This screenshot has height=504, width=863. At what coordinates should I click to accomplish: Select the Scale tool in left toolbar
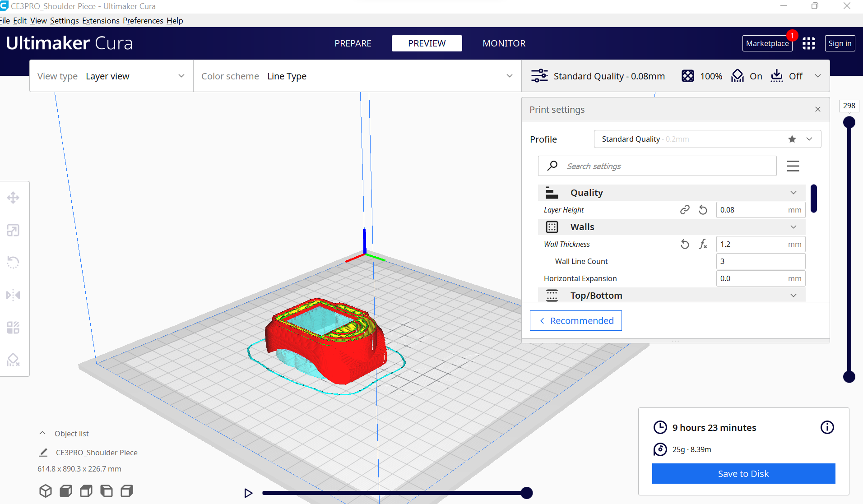[x=13, y=230]
